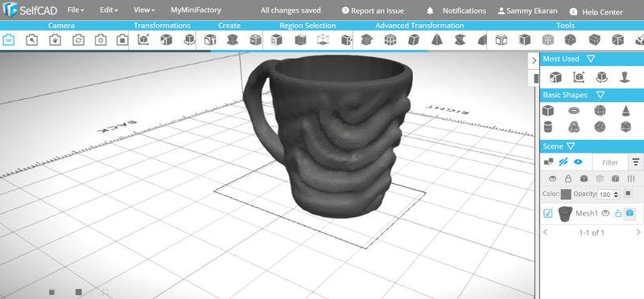This screenshot has height=299, width=644.
Task: Open the Edit menu dropdown
Action: 109,10
